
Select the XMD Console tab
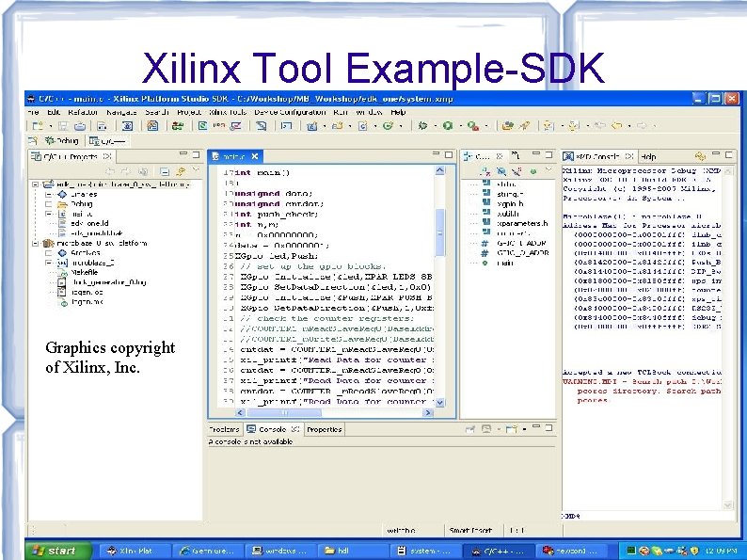[x=599, y=156]
